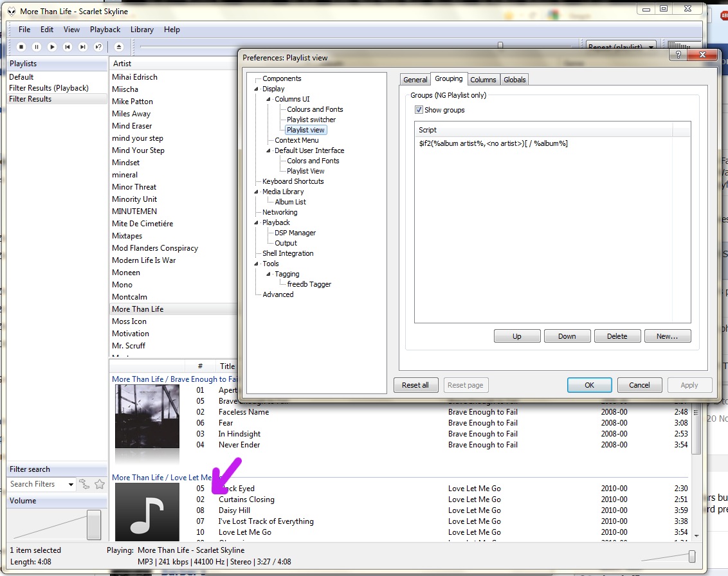This screenshot has width=728, height=576.
Task: Open the File menu
Action: pyautogui.click(x=24, y=30)
